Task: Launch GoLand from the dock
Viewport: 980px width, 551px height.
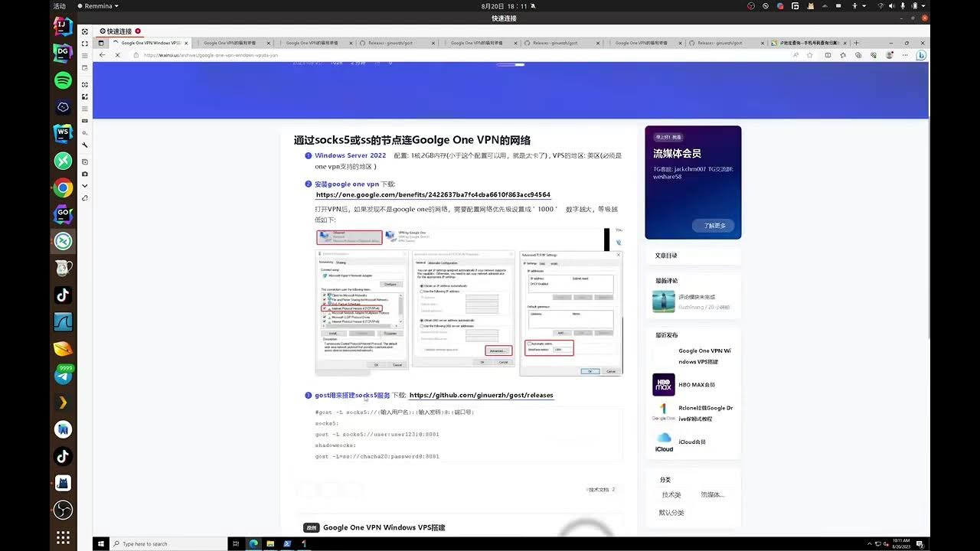Action: (63, 214)
